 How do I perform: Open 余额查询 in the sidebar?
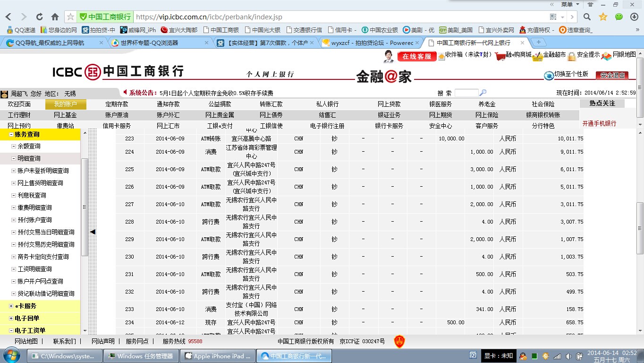pyautogui.click(x=29, y=147)
